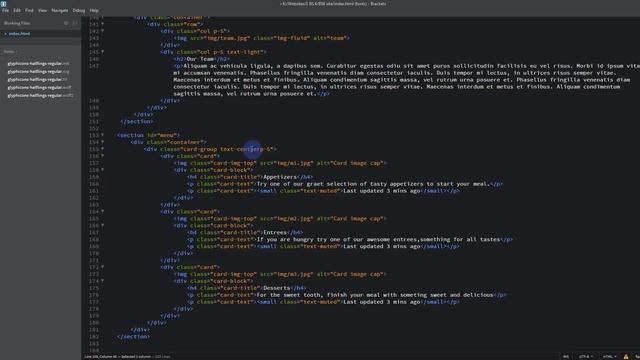This screenshot has width=640, height=360.
Task: Click closing section tag on line 151
Action: coord(137,121)
